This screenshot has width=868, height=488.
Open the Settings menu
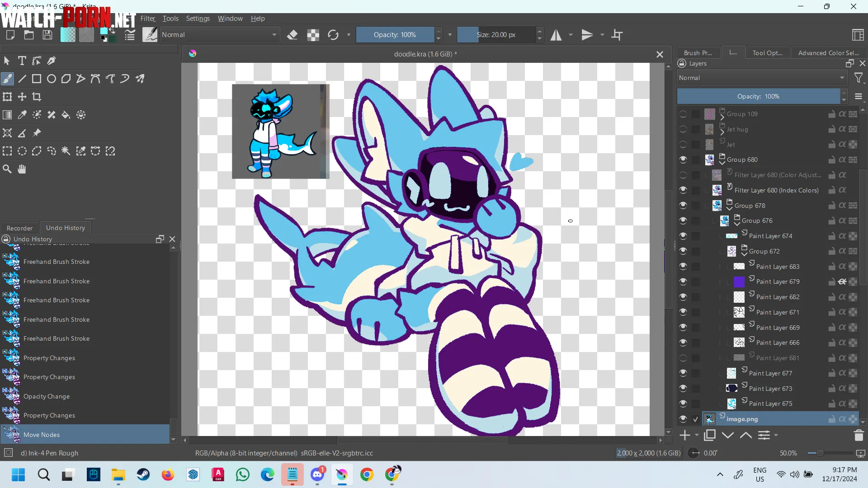coord(198,19)
